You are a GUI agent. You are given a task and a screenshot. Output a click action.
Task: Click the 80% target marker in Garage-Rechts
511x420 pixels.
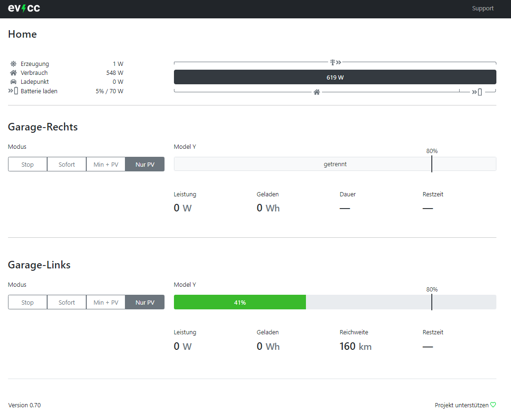[x=432, y=164]
